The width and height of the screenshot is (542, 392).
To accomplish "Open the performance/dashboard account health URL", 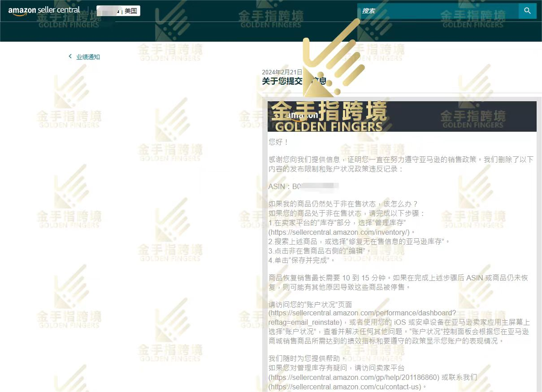I will click(362, 318).
